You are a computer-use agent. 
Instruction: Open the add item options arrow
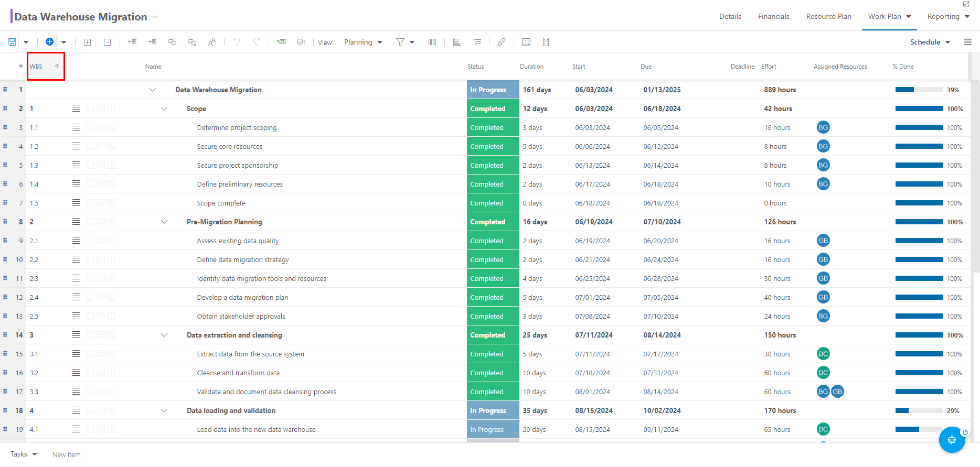coord(64,42)
